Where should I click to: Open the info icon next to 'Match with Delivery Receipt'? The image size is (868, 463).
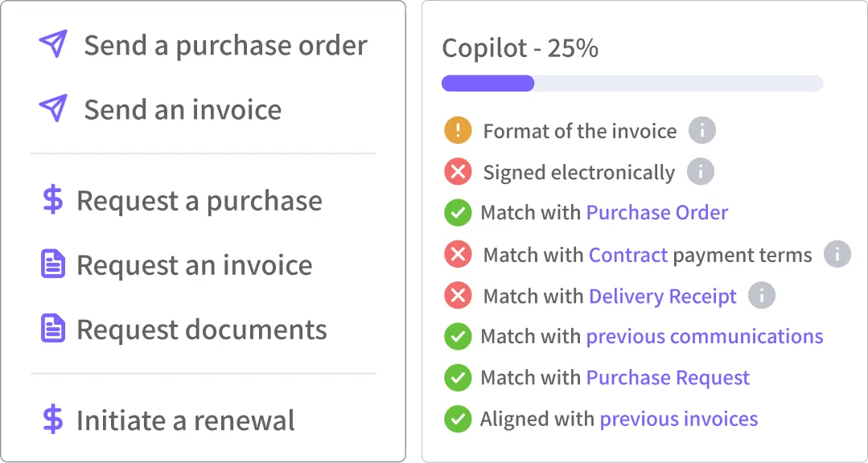[x=761, y=296]
